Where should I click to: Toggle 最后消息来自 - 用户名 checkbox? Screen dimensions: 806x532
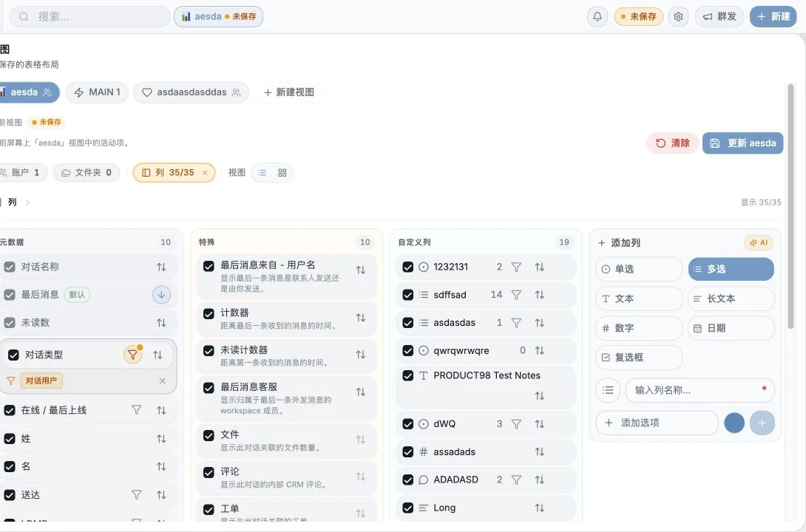click(x=209, y=266)
